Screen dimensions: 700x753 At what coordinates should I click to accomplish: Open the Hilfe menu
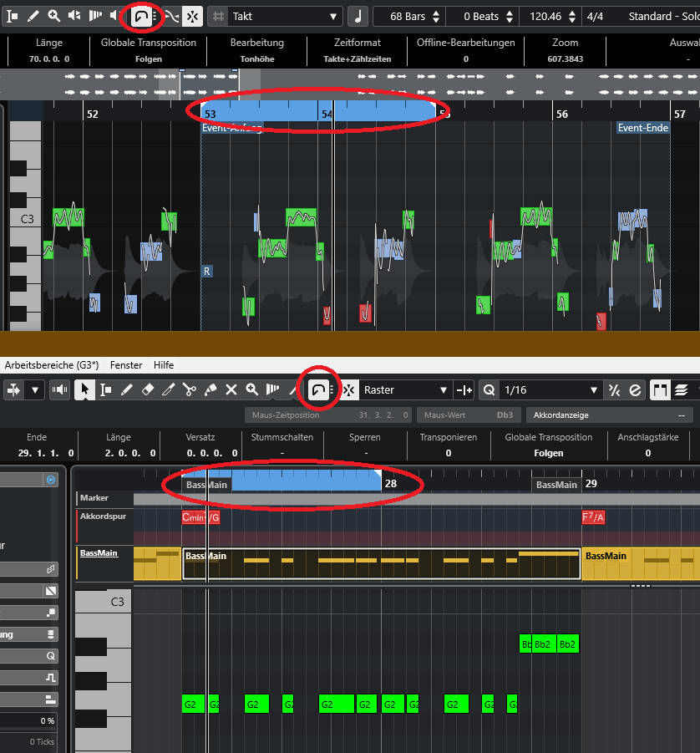[x=164, y=364]
